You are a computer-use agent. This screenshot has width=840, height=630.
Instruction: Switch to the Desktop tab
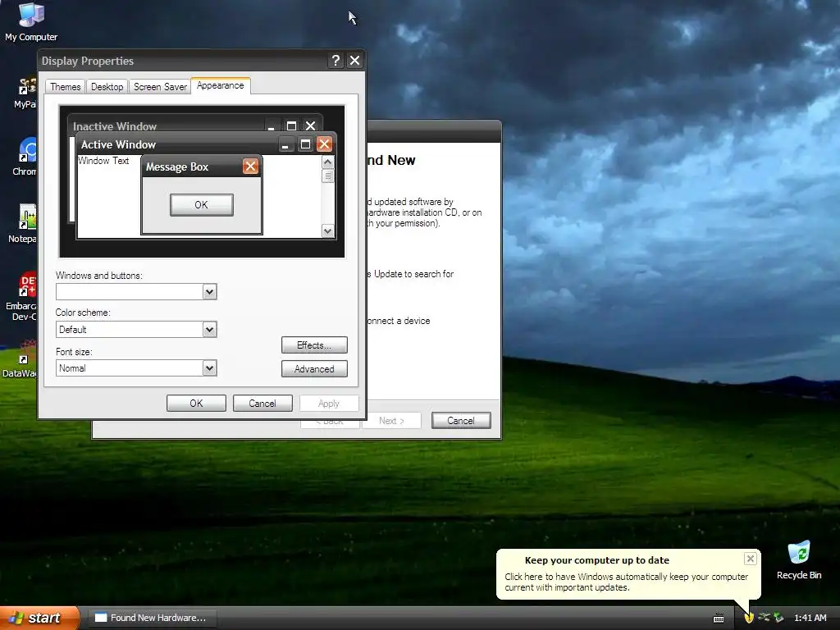tap(107, 87)
